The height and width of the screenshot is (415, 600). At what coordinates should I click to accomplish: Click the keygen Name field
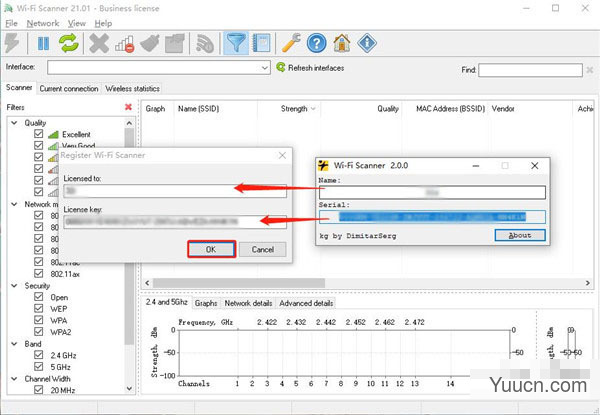(432, 192)
